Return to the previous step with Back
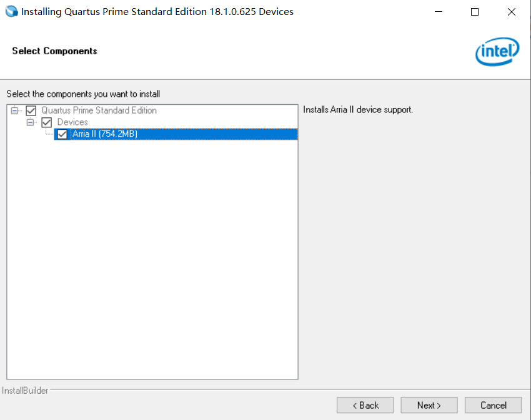 (365, 405)
